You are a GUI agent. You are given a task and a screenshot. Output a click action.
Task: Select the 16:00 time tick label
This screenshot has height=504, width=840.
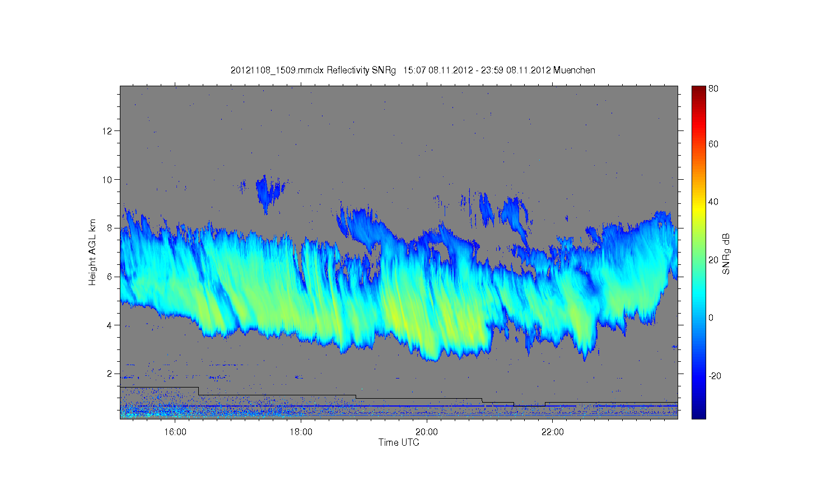pos(175,432)
